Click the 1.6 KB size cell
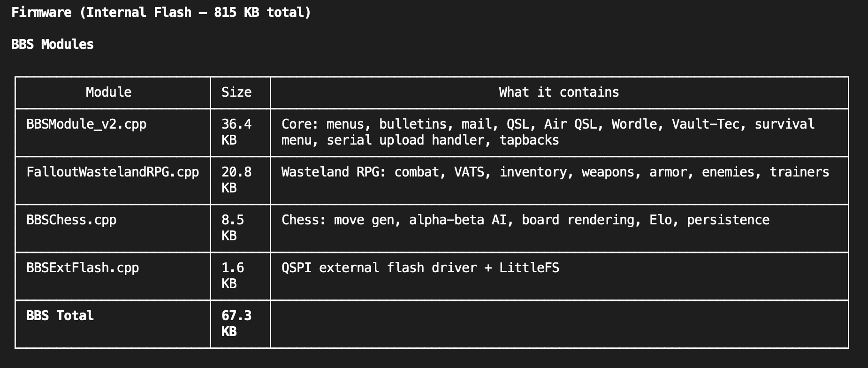868x368 pixels. tap(233, 276)
